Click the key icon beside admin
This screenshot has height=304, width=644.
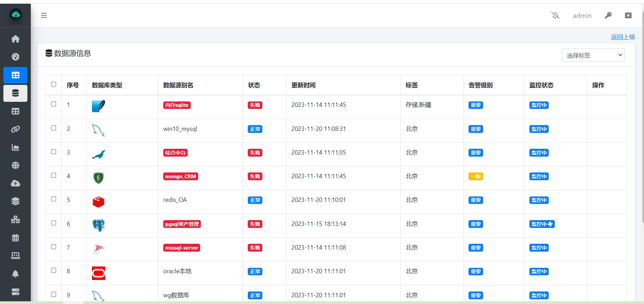[608, 15]
